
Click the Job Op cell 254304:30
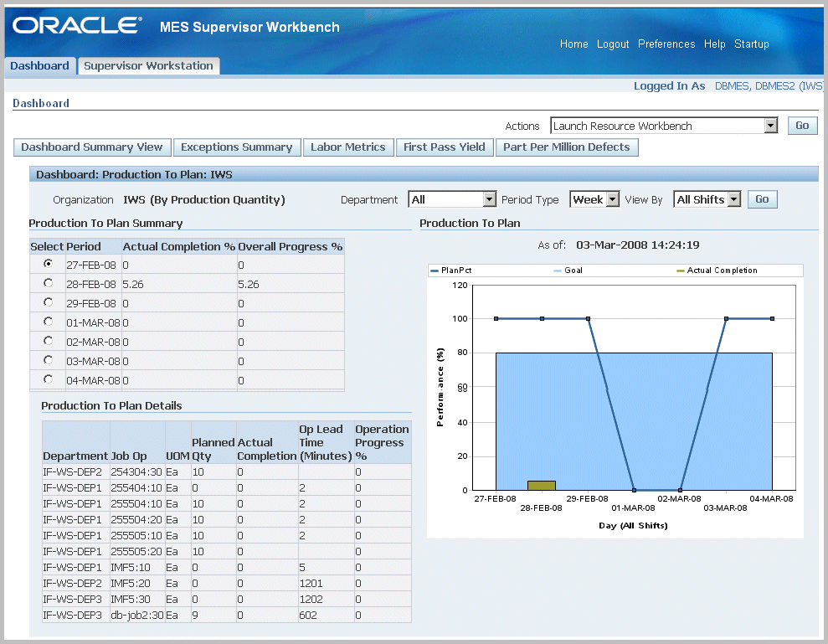(x=136, y=471)
